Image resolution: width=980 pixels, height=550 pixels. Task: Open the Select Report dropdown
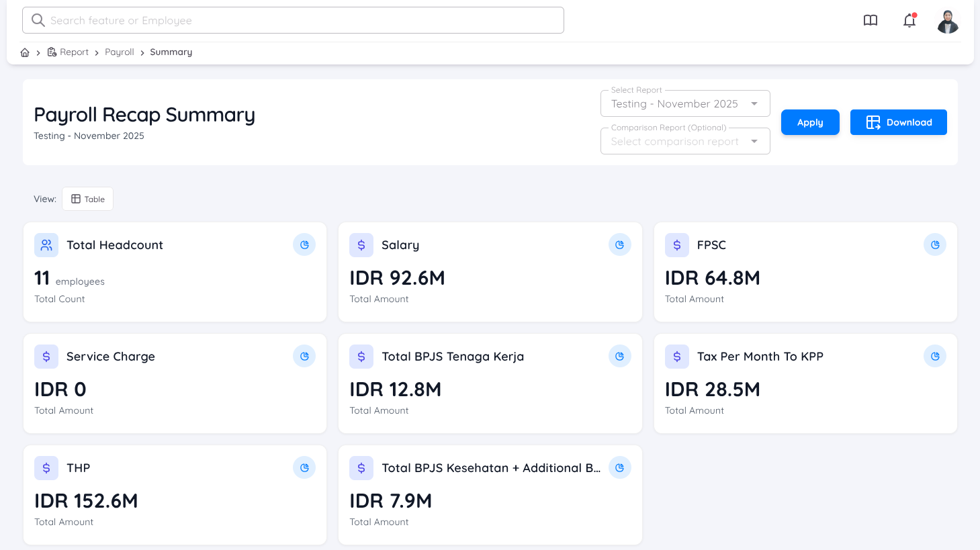pos(684,103)
